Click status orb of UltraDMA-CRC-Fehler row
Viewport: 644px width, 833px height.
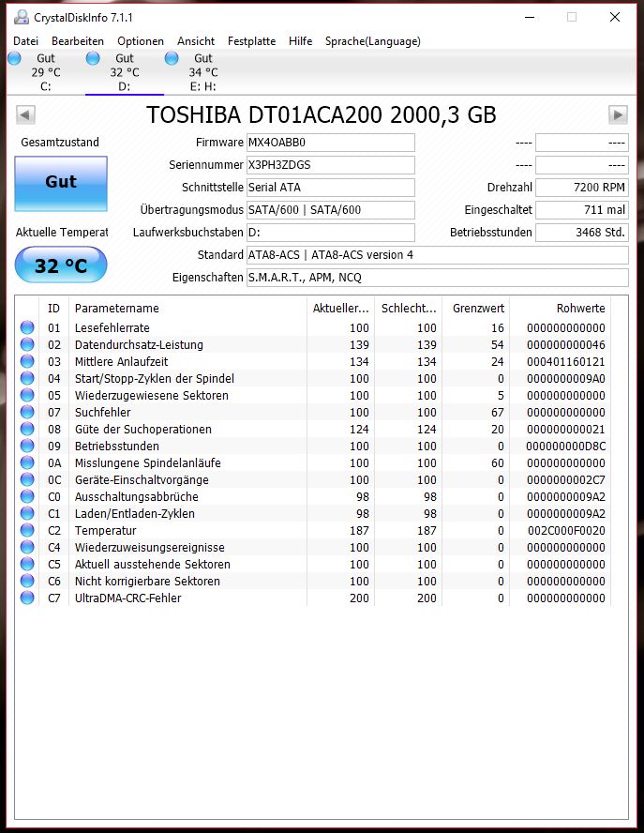(27, 598)
